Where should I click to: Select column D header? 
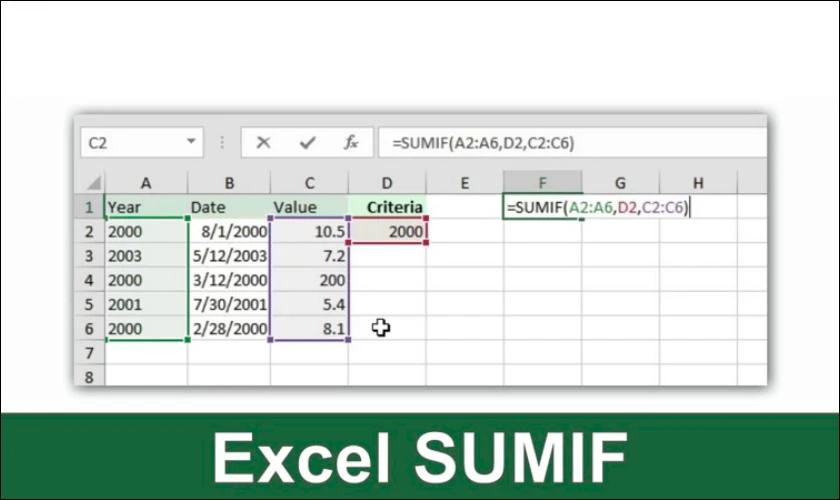(387, 183)
